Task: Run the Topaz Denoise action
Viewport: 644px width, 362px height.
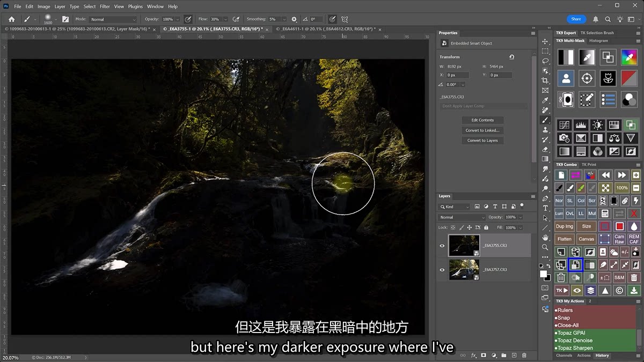Action: pyautogui.click(x=575, y=340)
